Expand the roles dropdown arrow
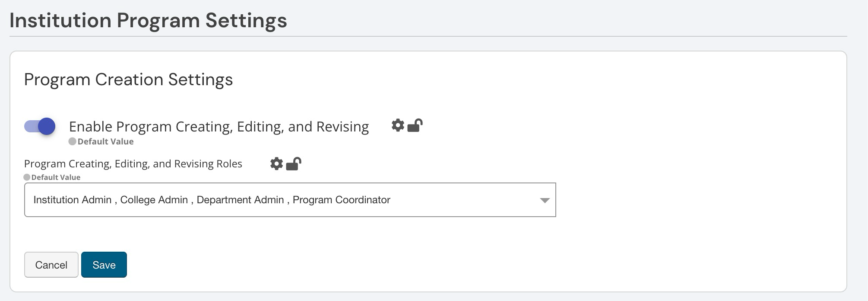The height and width of the screenshot is (301, 868). coord(545,200)
